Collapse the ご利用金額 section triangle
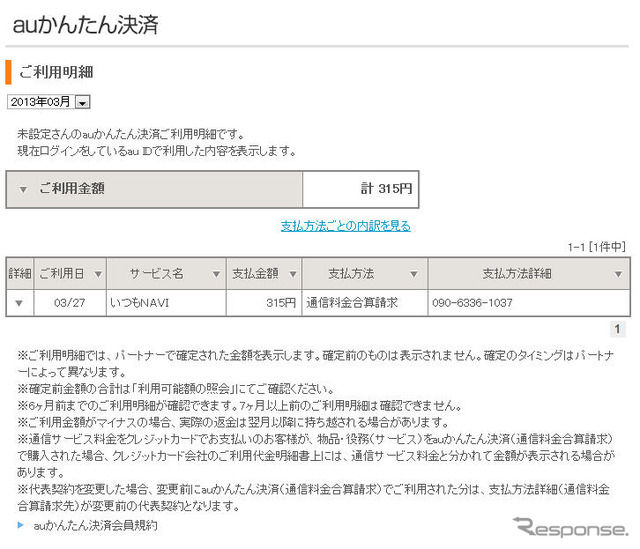Image resolution: width=640 pixels, height=549 pixels. coord(23,190)
